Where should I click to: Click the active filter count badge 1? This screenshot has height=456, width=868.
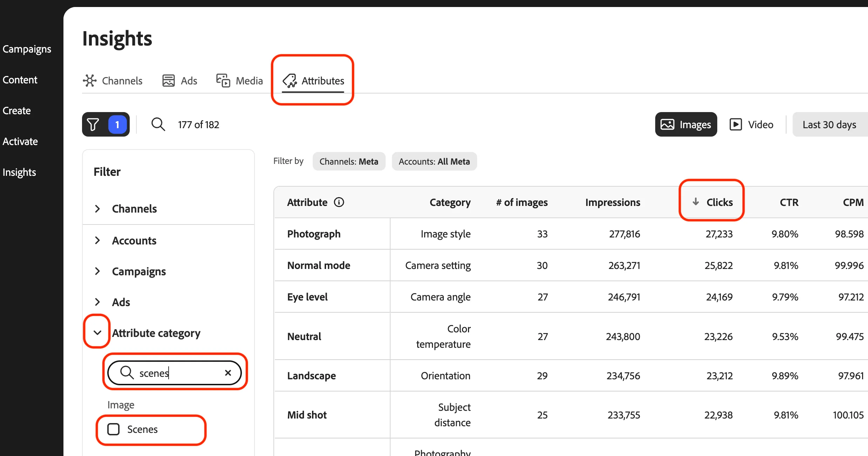coord(117,124)
